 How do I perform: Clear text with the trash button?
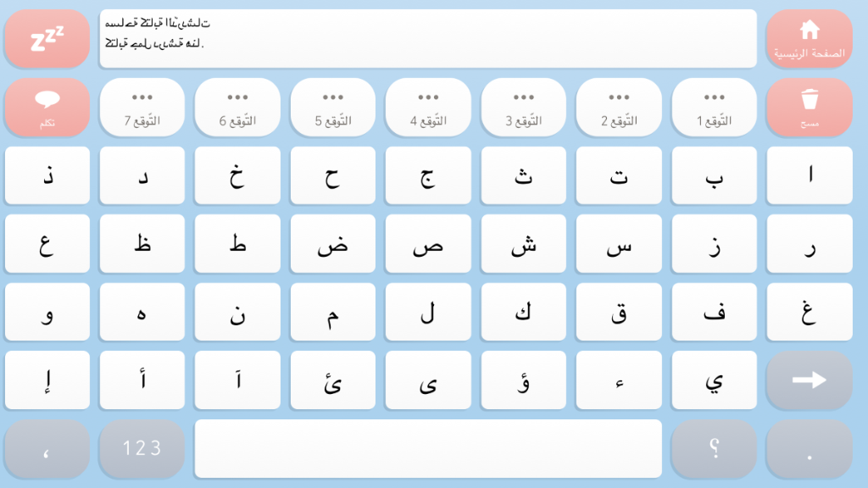pyautogui.click(x=810, y=108)
